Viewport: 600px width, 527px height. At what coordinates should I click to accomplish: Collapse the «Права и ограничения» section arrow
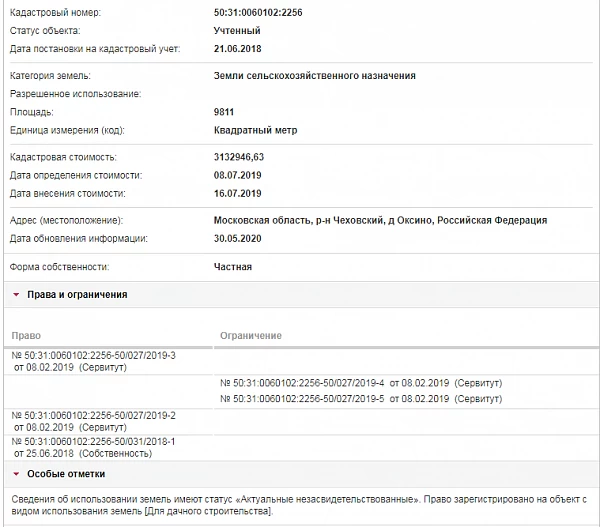(16, 295)
